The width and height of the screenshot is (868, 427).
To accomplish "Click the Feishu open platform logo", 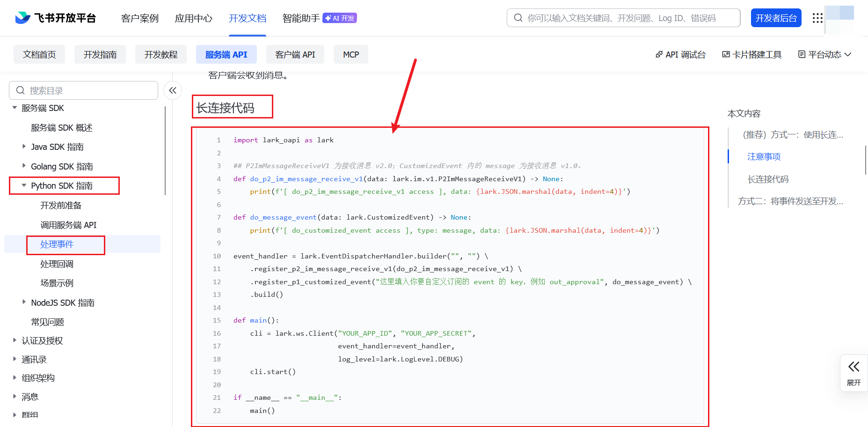I will [55, 18].
